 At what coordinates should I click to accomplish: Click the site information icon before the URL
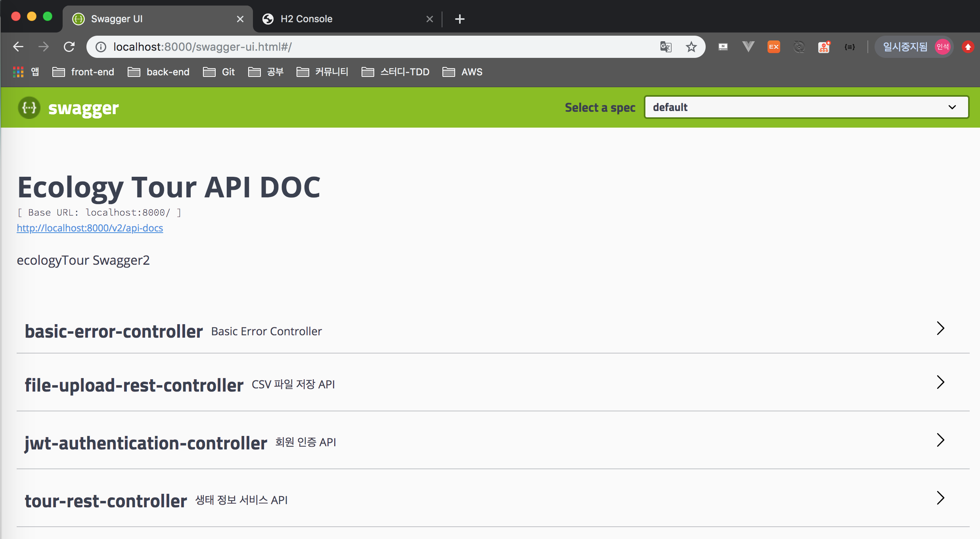point(101,47)
